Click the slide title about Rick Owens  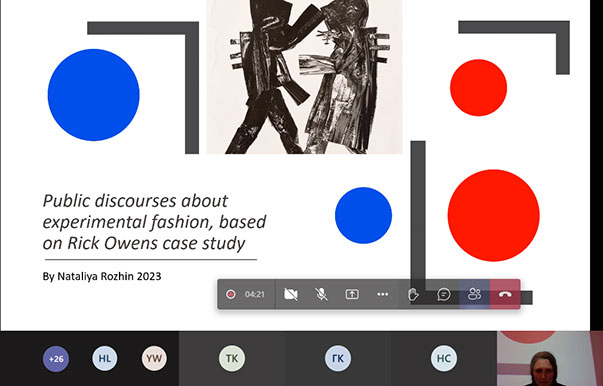click(154, 222)
